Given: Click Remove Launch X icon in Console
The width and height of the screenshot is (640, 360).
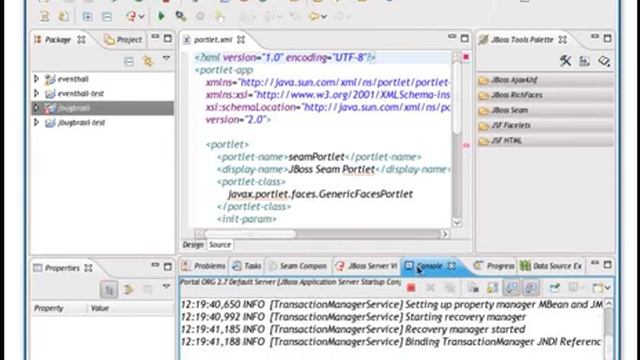Looking at the screenshot, I should tap(430, 288).
